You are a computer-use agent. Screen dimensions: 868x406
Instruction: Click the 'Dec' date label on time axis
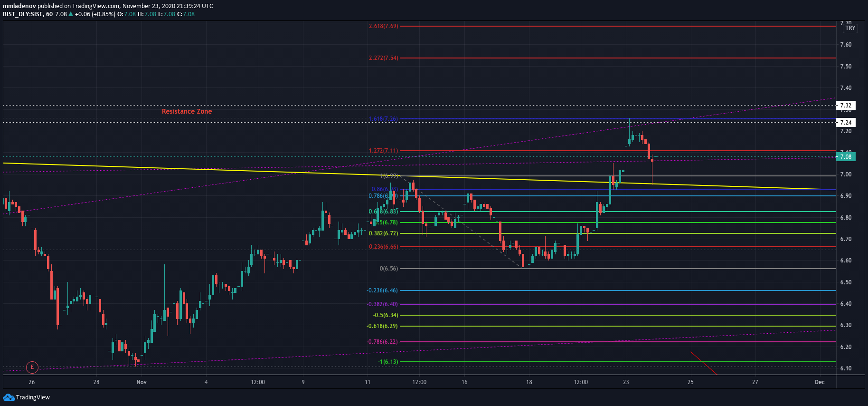[x=820, y=382]
